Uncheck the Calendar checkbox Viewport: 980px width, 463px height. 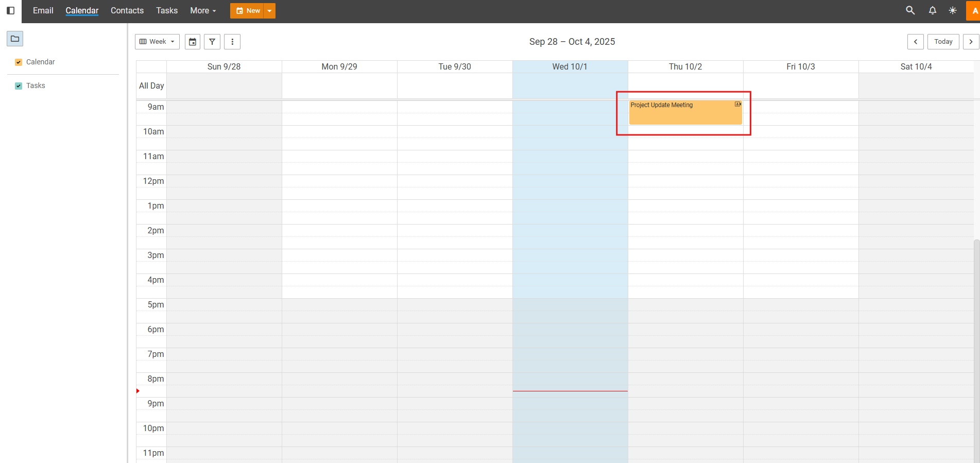[19, 62]
